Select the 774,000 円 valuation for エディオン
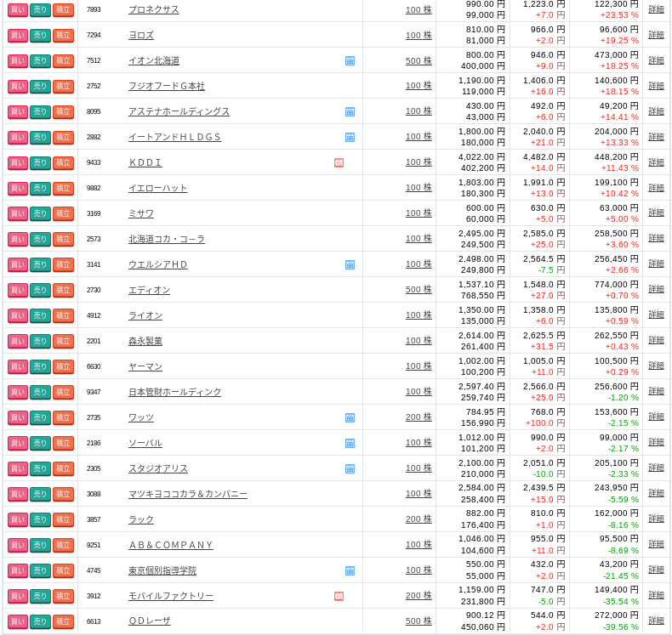 tap(617, 285)
